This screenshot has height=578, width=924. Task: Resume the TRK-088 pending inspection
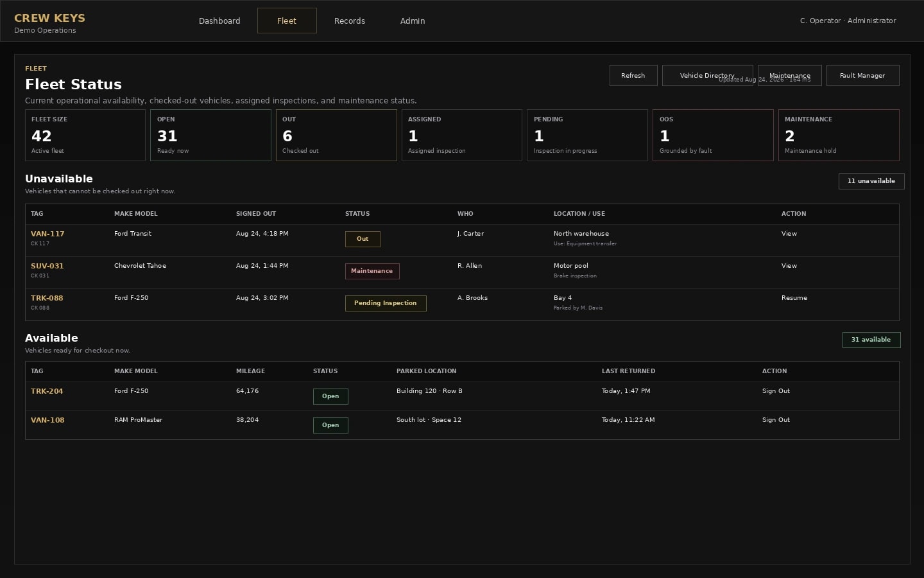click(x=794, y=298)
